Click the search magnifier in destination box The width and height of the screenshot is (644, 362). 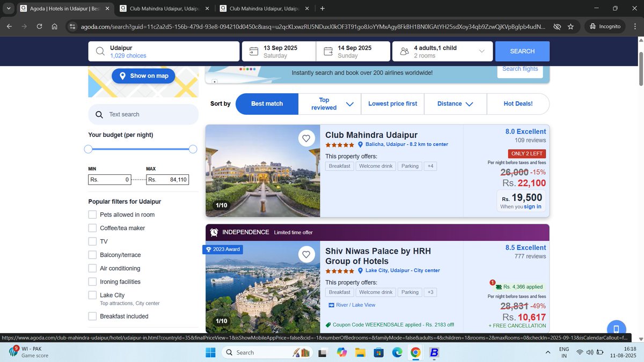100,51
